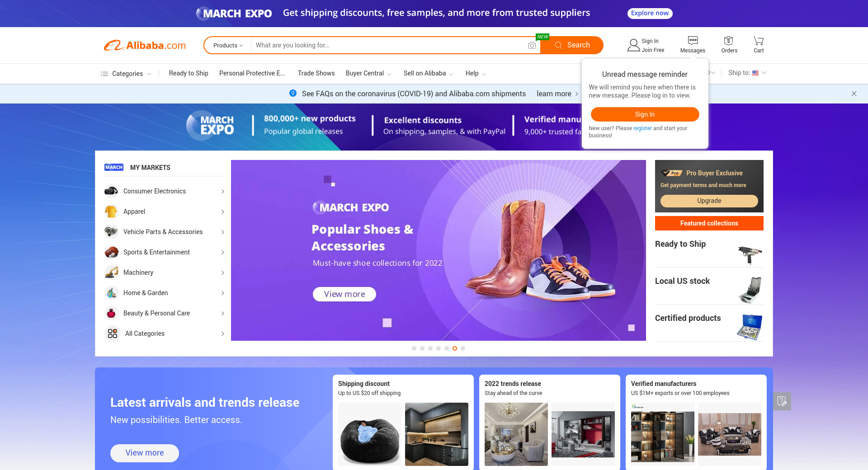Click Join Free link

653,50
